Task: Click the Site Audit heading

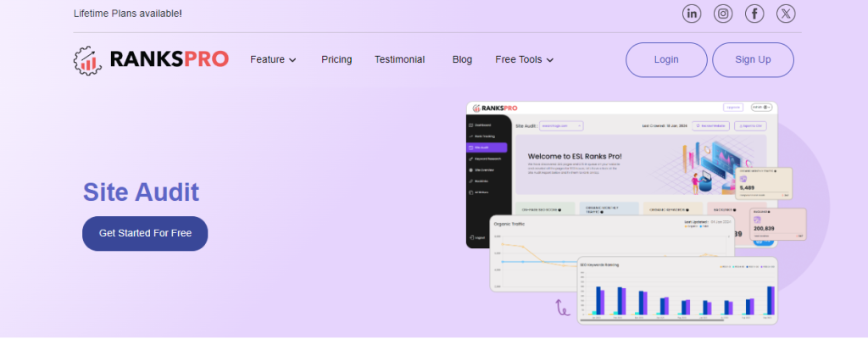Action: (142, 192)
